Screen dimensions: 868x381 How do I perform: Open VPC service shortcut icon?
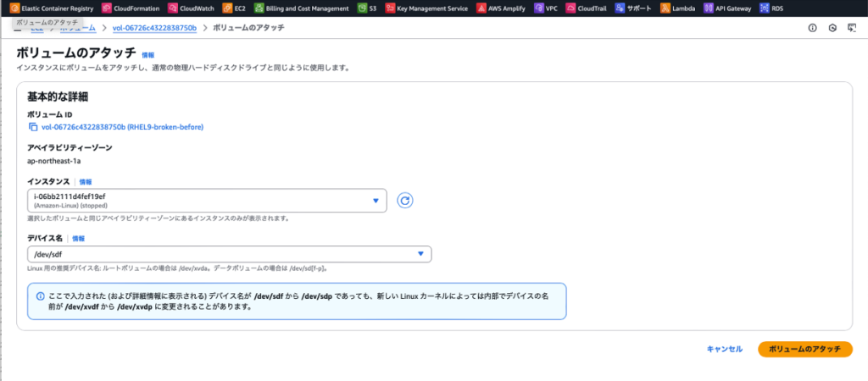click(x=538, y=8)
